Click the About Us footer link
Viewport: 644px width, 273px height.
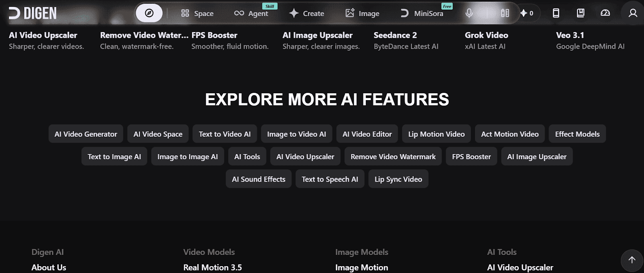click(49, 267)
